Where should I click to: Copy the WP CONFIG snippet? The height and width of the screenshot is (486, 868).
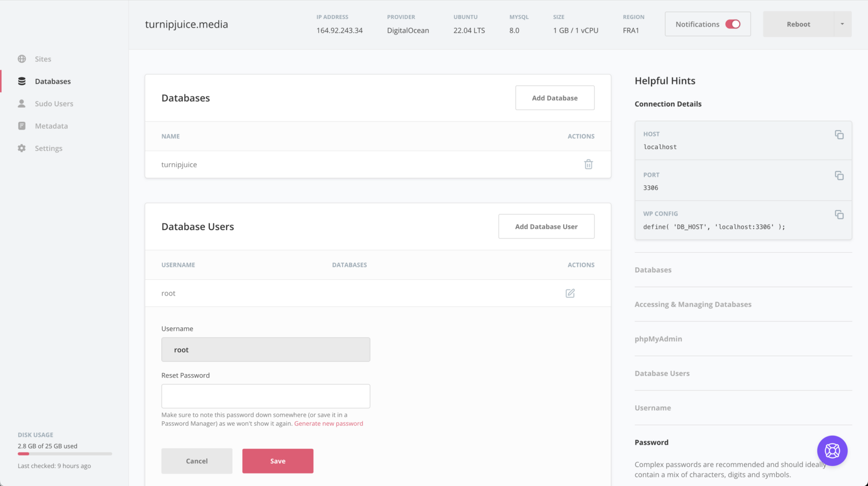click(x=839, y=214)
